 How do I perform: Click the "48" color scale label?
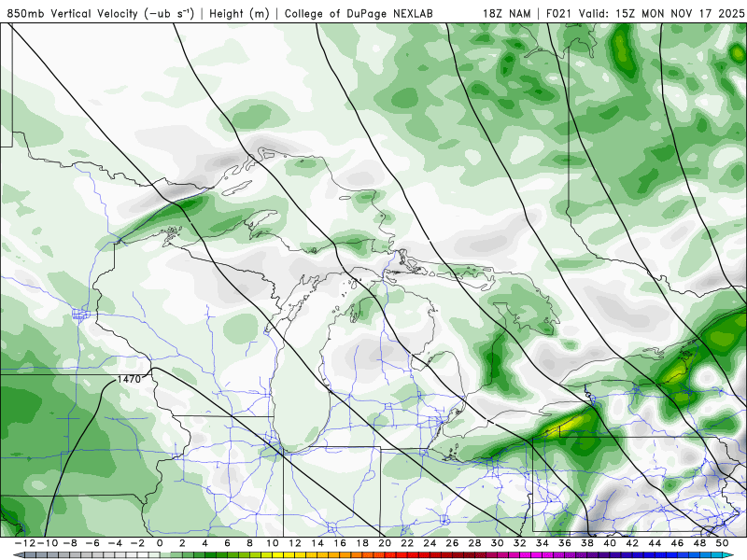(699, 543)
